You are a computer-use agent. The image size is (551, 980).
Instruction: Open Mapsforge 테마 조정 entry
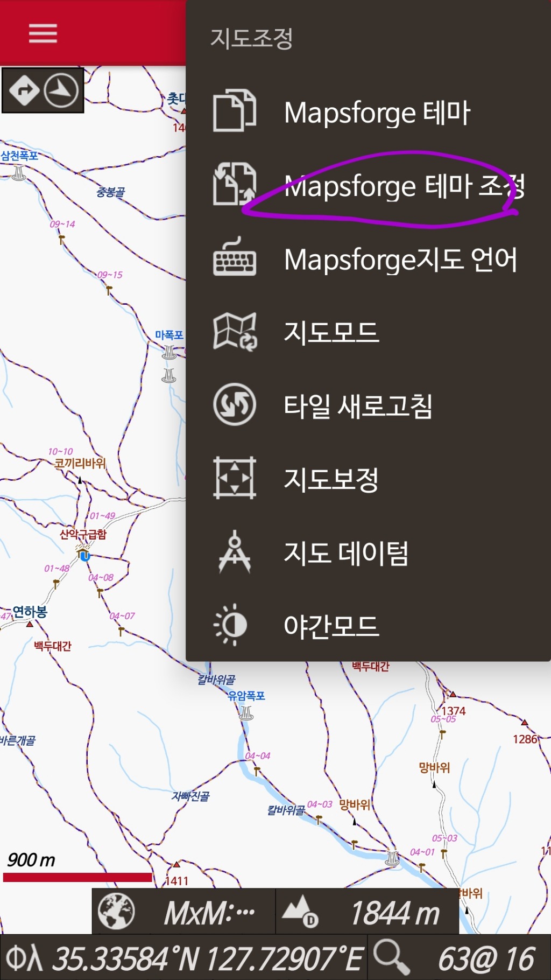point(368,185)
